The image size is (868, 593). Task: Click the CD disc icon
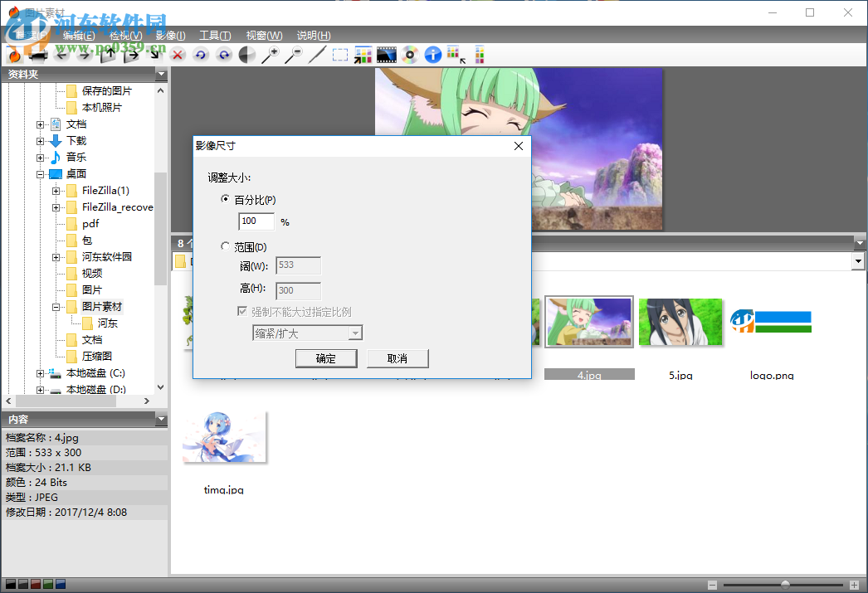point(410,55)
